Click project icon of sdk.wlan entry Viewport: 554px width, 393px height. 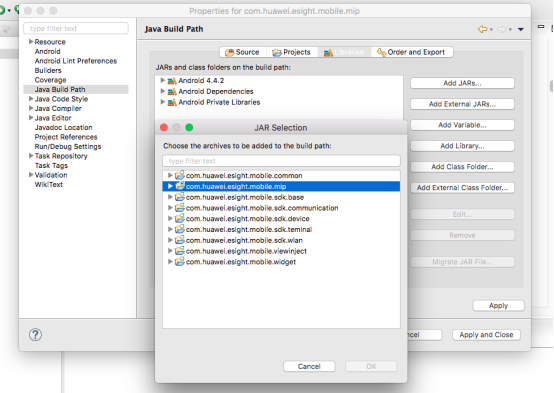coord(180,240)
